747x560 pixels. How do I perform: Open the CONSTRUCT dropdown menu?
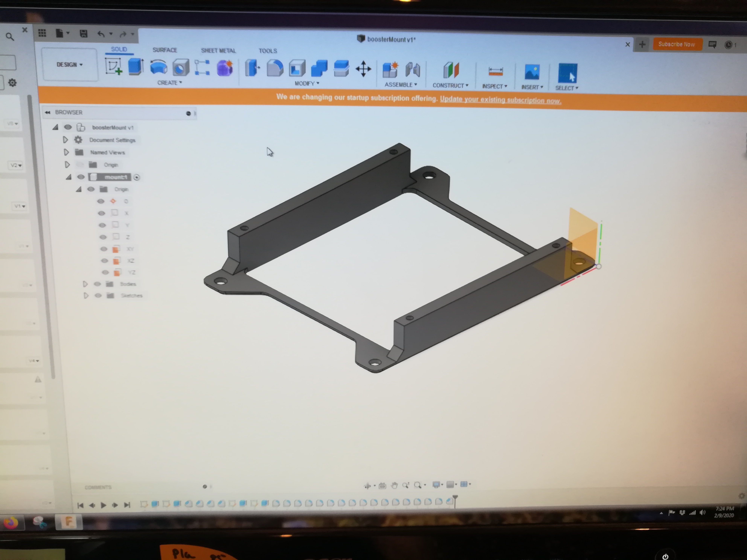tap(450, 85)
